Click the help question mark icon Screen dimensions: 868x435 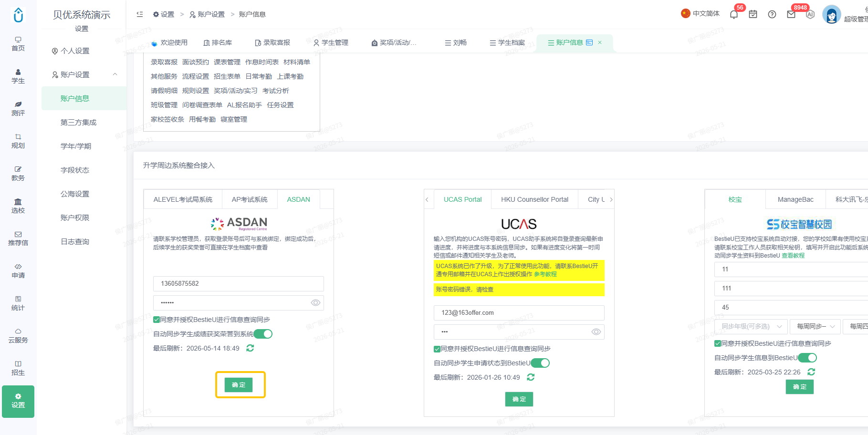pos(772,14)
